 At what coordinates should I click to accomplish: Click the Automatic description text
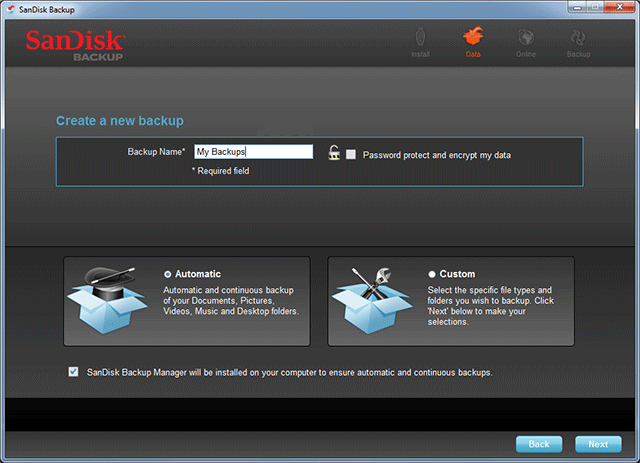[231, 301]
